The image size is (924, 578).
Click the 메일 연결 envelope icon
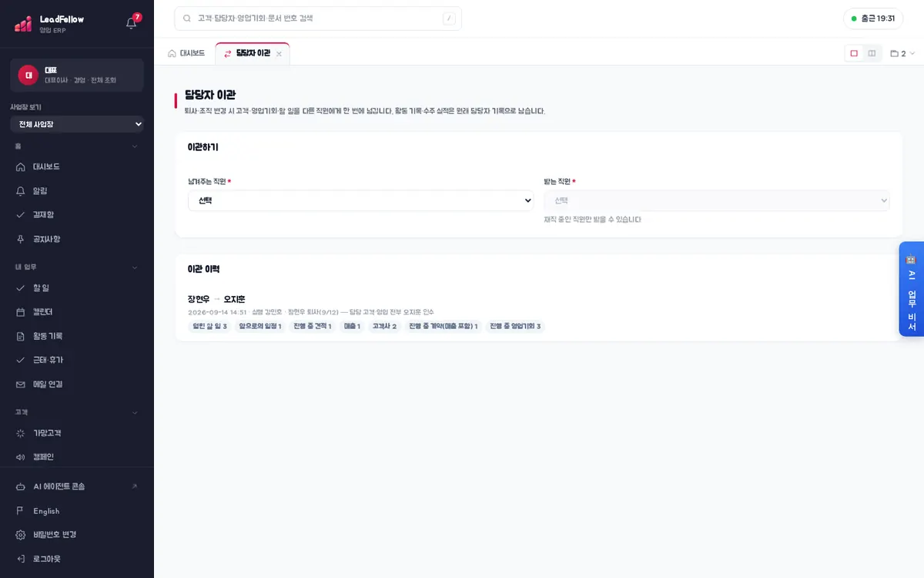point(21,384)
